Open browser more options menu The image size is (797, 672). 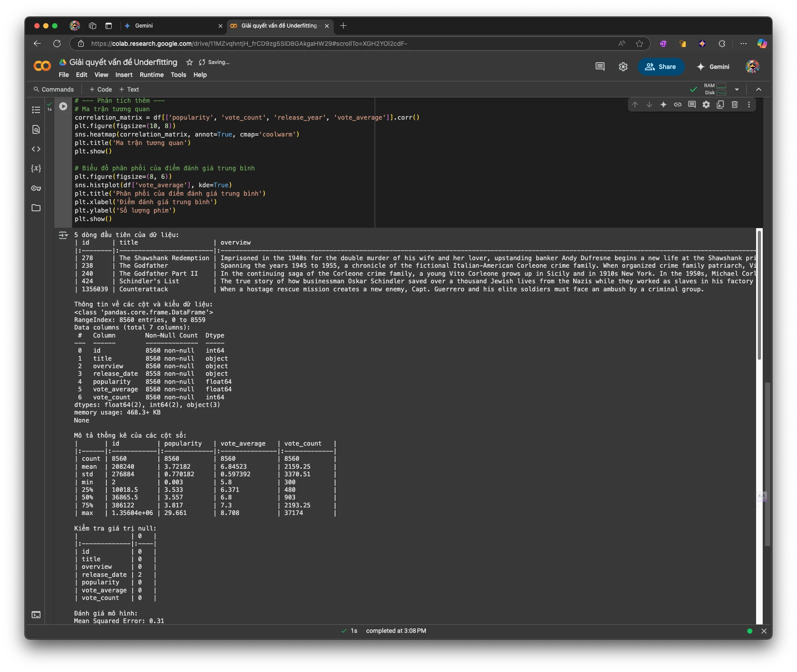744,44
